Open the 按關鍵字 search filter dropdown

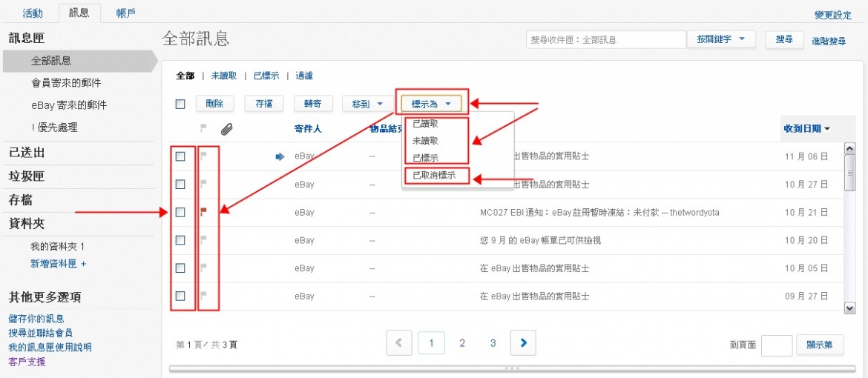[x=720, y=39]
